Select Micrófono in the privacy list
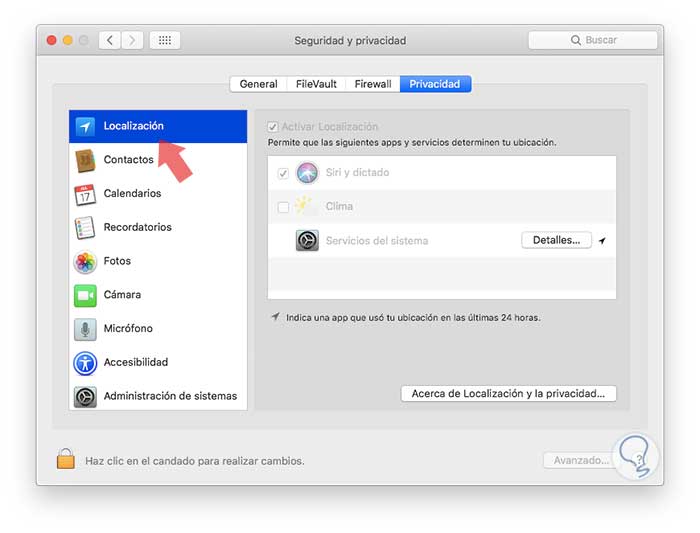Viewport: 700px width, 533px height. (x=158, y=329)
